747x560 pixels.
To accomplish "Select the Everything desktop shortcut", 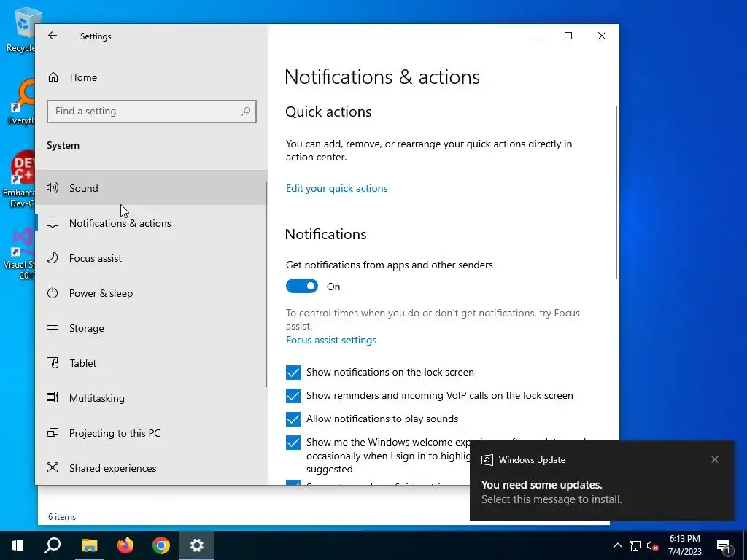I will click(x=20, y=101).
